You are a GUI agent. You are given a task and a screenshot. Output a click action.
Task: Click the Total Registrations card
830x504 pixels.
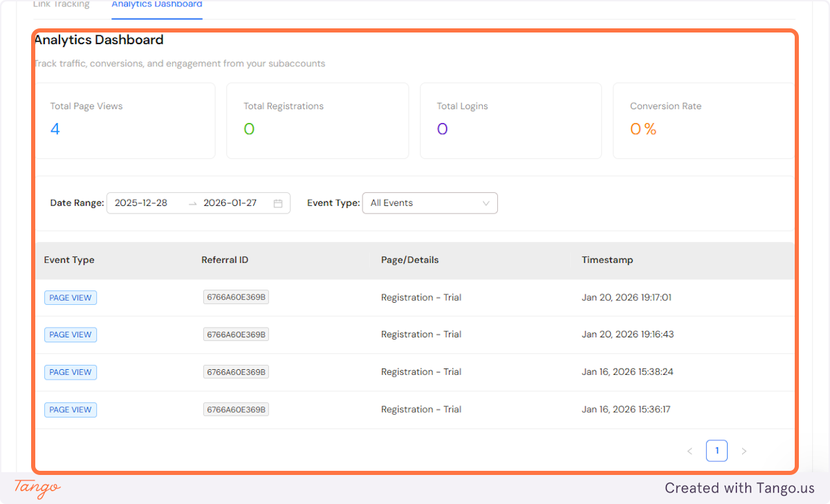point(317,121)
